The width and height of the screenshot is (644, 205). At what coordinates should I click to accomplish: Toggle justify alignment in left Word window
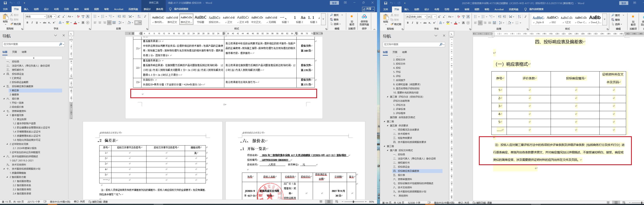[109, 23]
